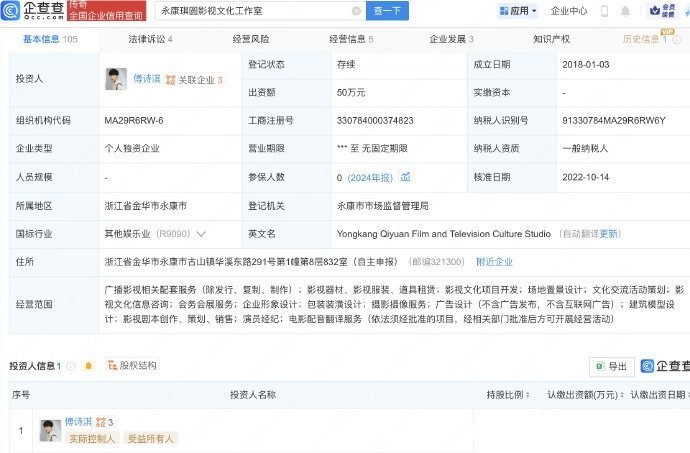Click the 实际控制人 tag
This screenshot has height=453, width=690.
pos(92,438)
